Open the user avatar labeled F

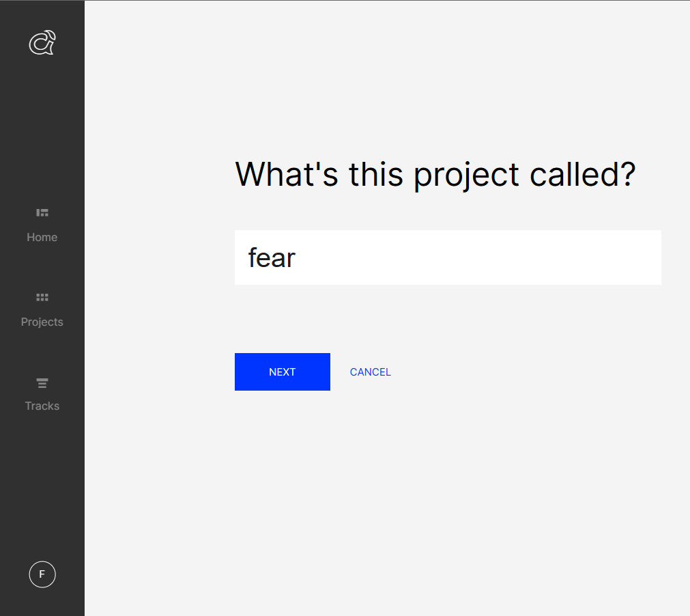[42, 574]
